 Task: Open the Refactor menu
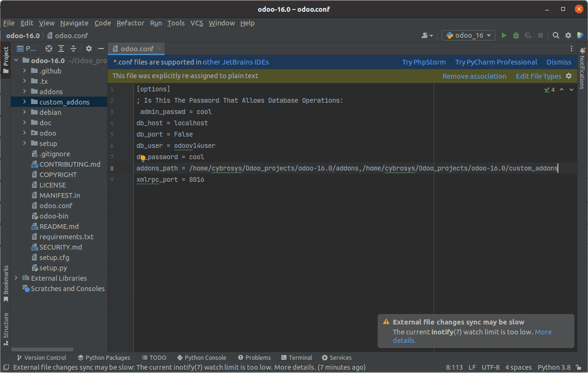[x=130, y=23]
